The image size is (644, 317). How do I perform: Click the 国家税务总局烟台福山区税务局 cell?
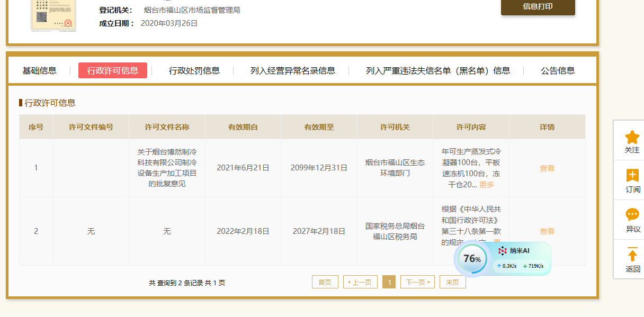(x=395, y=231)
